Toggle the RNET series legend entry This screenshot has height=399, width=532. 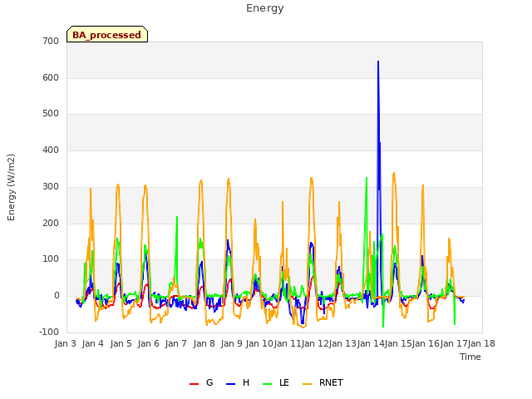click(323, 383)
